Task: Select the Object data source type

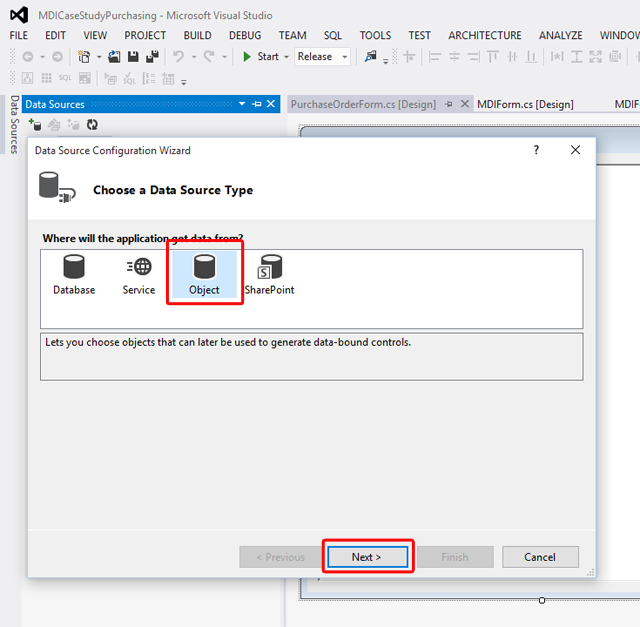Action: pos(204,274)
